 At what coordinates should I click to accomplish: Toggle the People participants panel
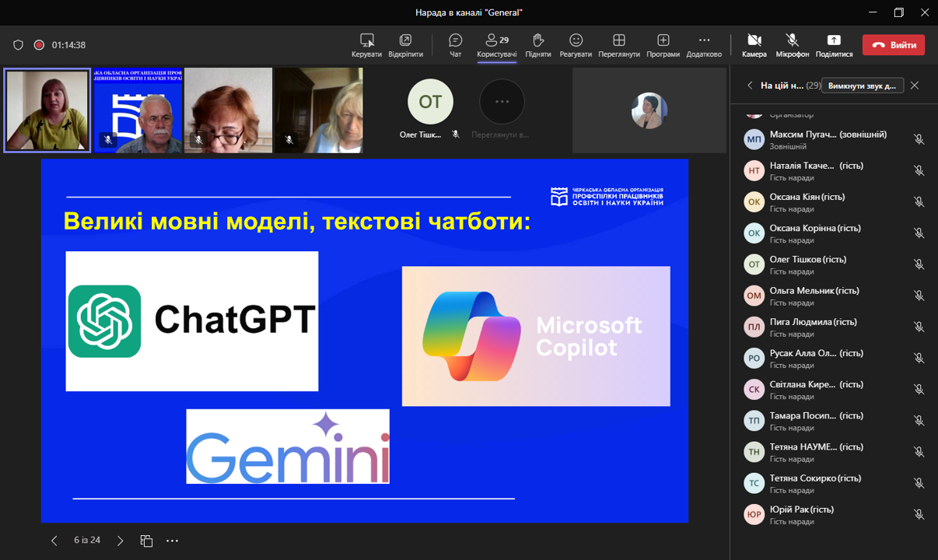pyautogui.click(x=496, y=45)
